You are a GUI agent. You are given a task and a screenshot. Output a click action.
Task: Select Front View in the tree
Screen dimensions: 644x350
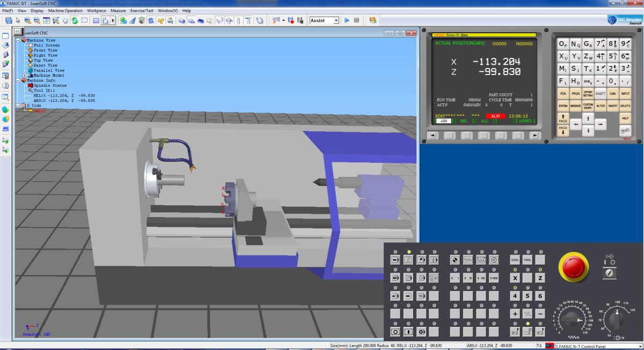(x=46, y=50)
